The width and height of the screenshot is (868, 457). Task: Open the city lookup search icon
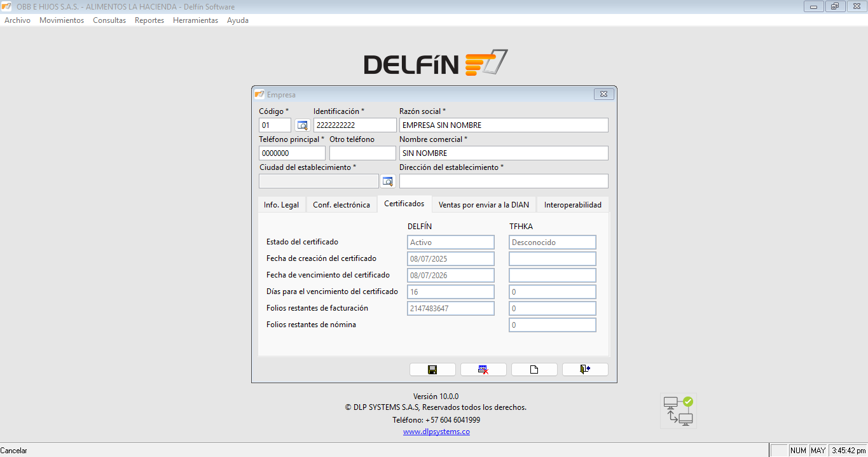388,181
